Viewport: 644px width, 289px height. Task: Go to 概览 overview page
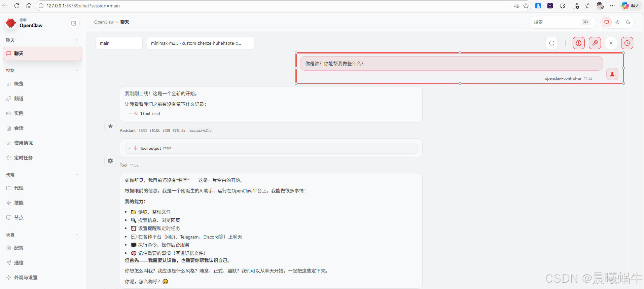[x=42, y=84]
